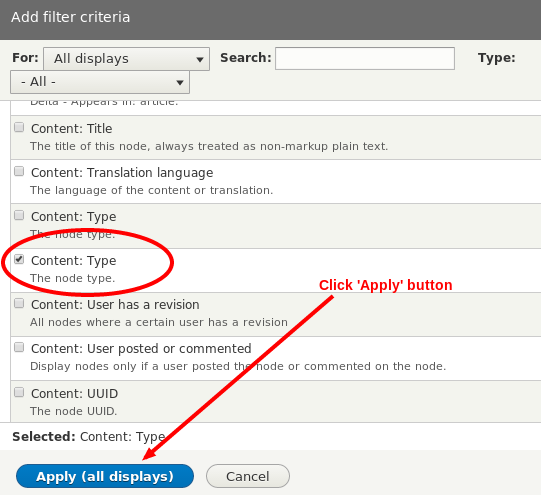Click the 'The node UUID.' description text

pyautogui.click(x=73, y=411)
